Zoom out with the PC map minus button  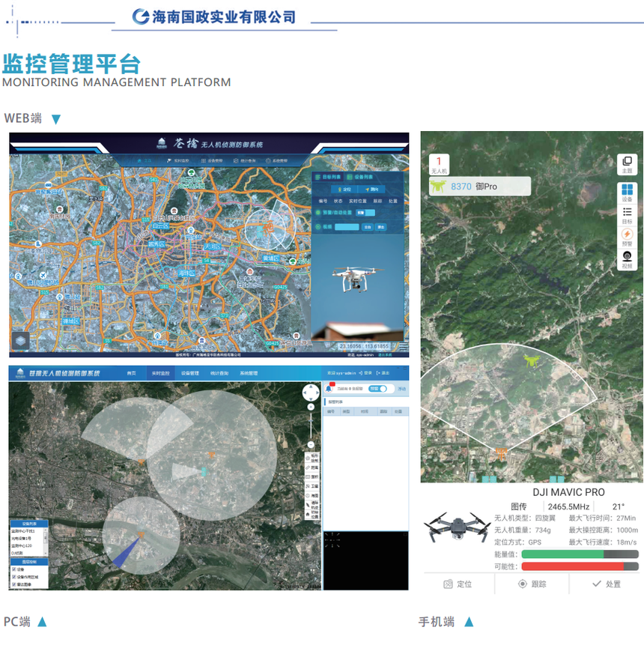(311, 445)
